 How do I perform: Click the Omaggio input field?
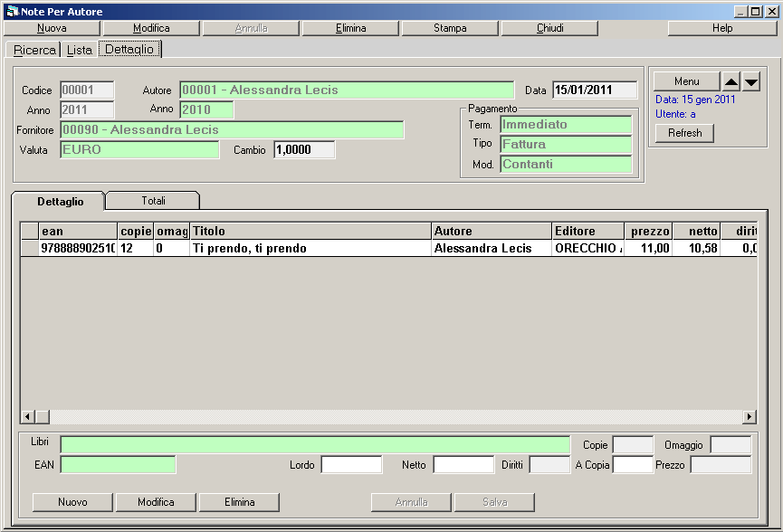[x=731, y=444]
